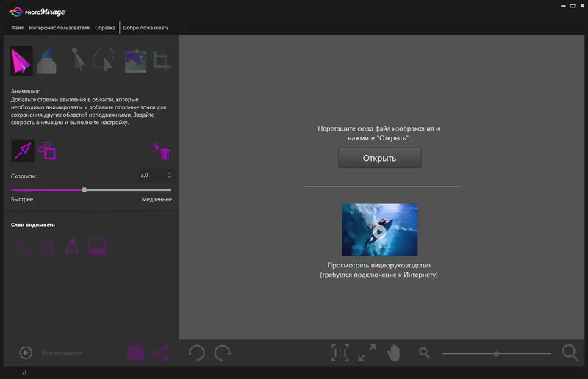Click the Открыть button
This screenshot has height=379, width=588.
click(379, 158)
